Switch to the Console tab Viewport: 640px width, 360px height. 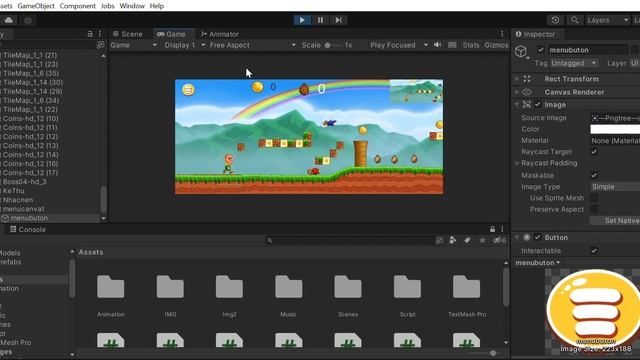(28, 229)
